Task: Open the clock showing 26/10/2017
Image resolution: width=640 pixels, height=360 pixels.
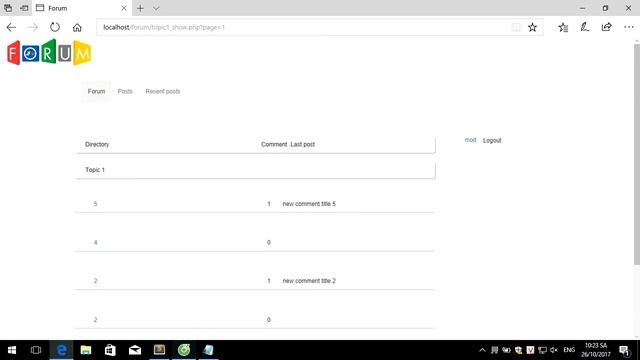Action: tap(596, 350)
